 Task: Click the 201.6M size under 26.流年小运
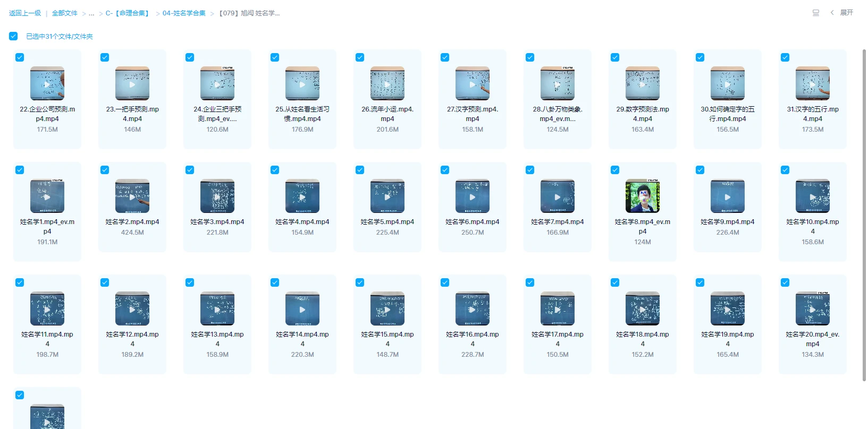click(387, 130)
